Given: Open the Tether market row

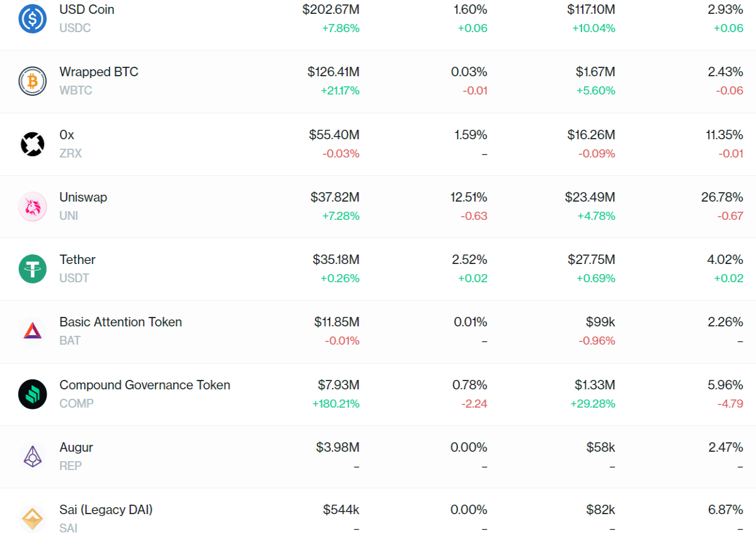Looking at the screenshot, I should tap(378, 269).
